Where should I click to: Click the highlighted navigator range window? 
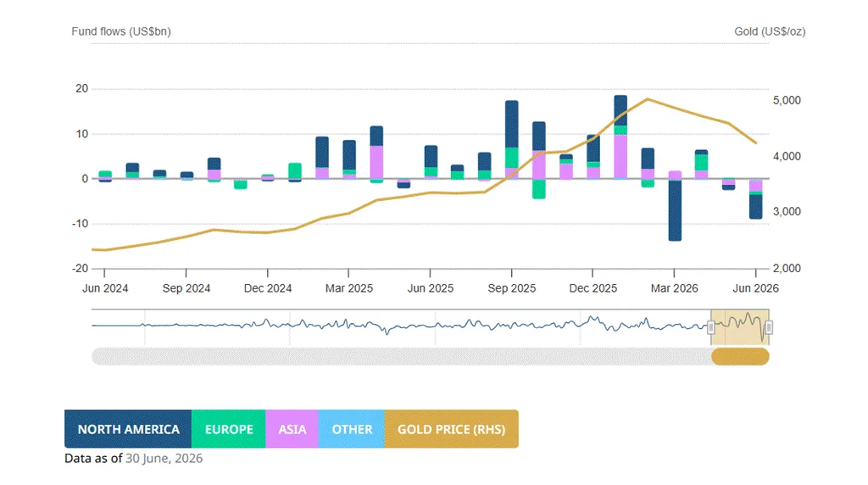[740, 328]
